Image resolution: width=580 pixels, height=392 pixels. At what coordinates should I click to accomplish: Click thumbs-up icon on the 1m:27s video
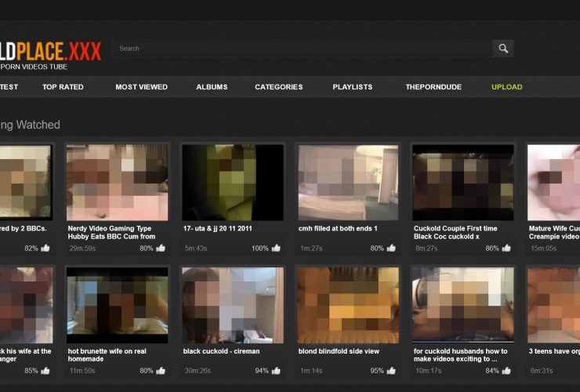tap(391, 248)
